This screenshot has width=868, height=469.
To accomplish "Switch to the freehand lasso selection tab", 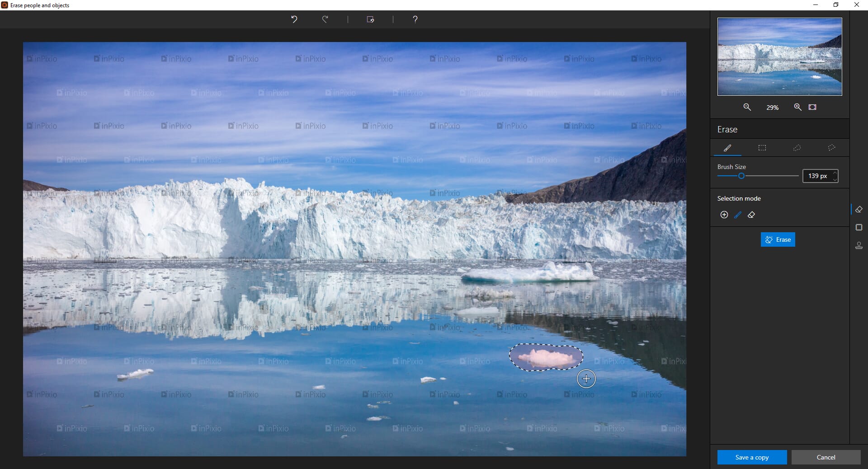I will 797,148.
